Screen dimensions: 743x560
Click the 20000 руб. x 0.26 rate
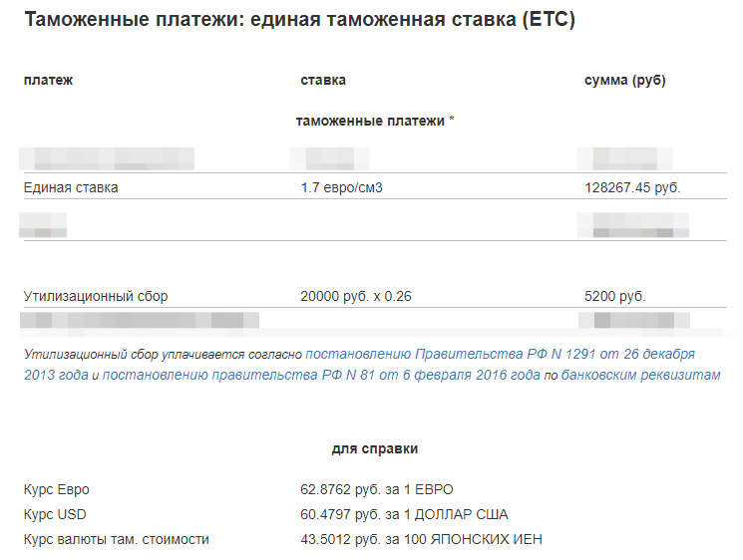coord(356,296)
